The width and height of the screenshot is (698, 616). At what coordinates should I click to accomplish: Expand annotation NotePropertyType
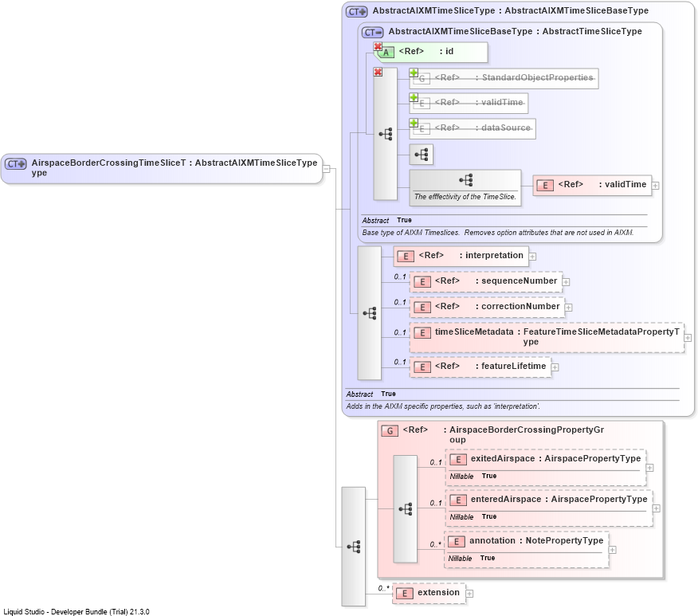(612, 550)
